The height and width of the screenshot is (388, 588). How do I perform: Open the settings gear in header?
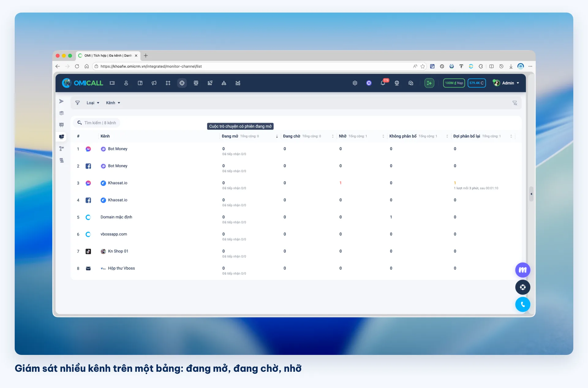tap(355, 83)
